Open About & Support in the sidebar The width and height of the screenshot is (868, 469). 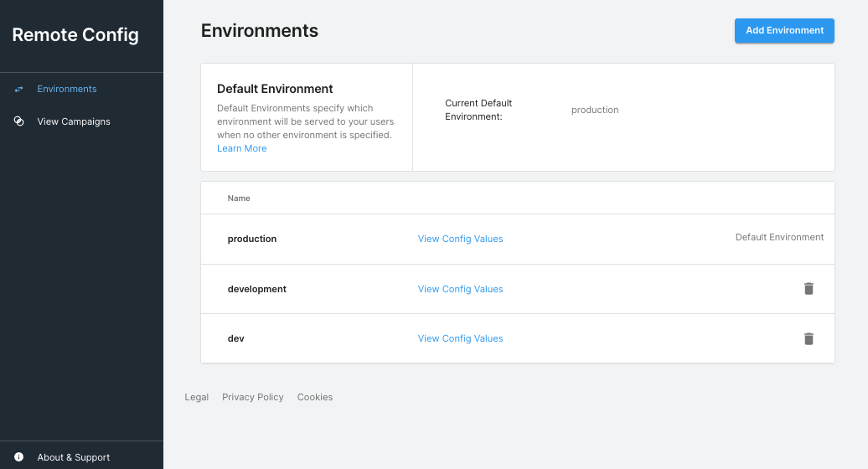74,457
